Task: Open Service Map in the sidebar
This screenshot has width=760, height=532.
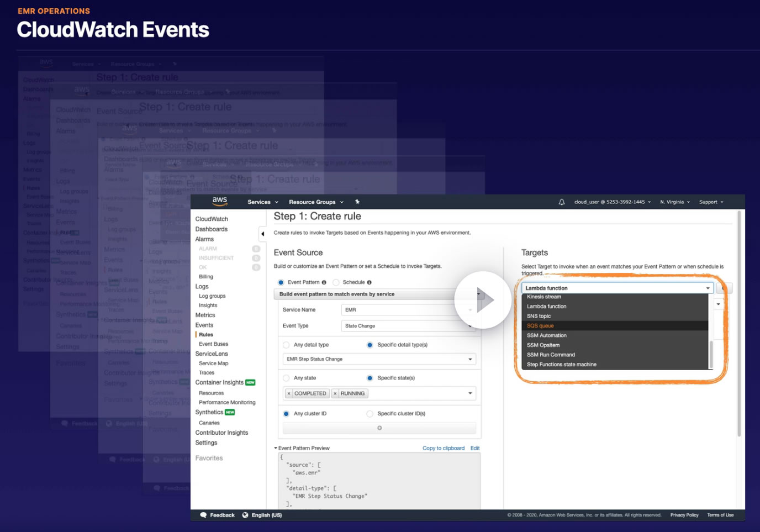Action: (214, 364)
